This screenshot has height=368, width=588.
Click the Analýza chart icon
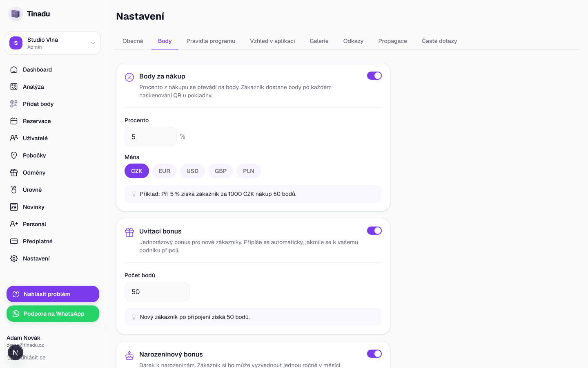[14, 87]
